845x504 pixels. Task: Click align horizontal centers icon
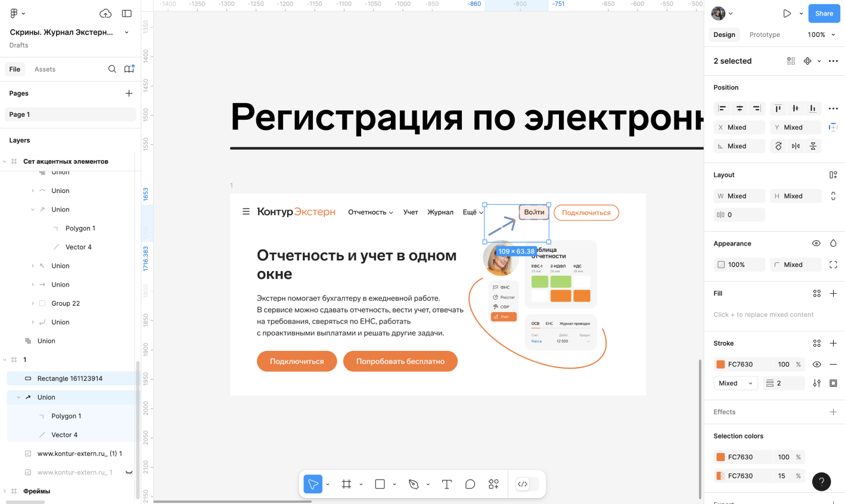(x=740, y=108)
